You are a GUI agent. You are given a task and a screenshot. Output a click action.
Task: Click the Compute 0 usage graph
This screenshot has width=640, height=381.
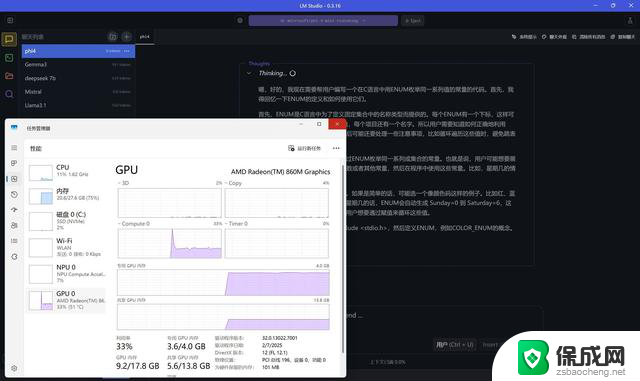pos(170,243)
